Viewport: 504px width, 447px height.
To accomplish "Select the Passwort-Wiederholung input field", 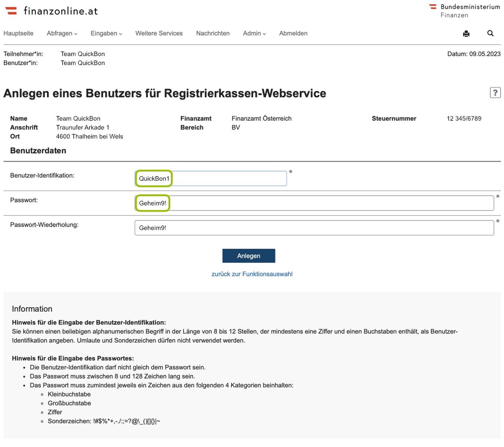I will click(x=314, y=227).
